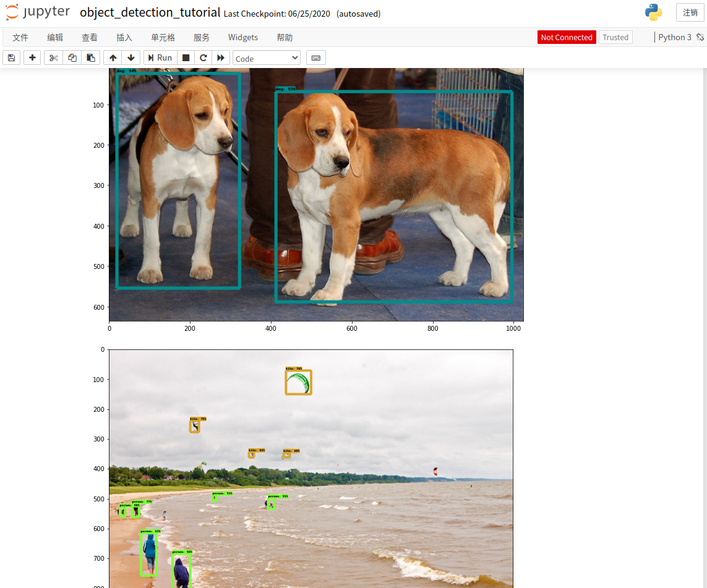Open the 插入 menu
Viewport: 707px width, 588px height.
(124, 37)
